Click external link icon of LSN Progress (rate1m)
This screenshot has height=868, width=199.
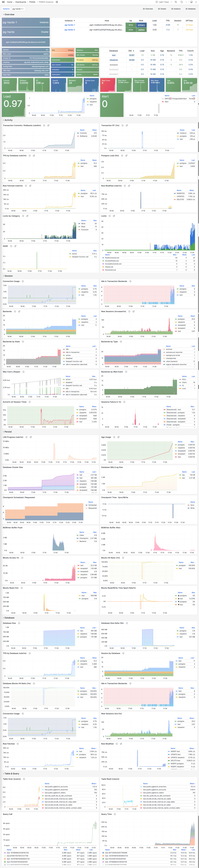coord(31,437)
